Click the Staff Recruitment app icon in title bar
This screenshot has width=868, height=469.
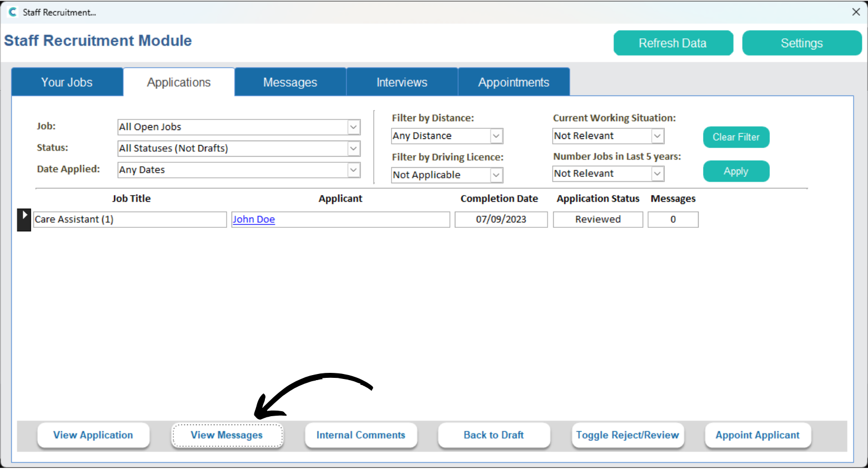pyautogui.click(x=12, y=12)
